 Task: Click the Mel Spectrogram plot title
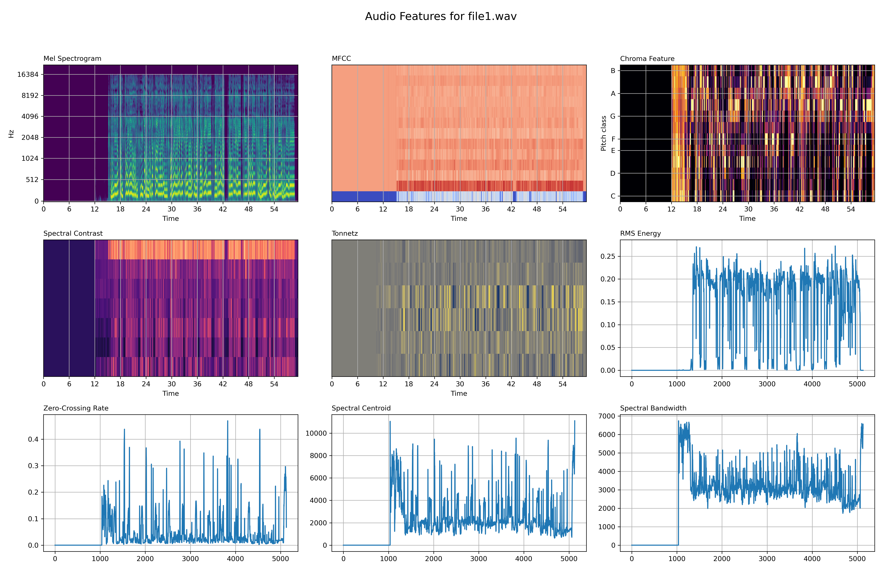coord(72,58)
